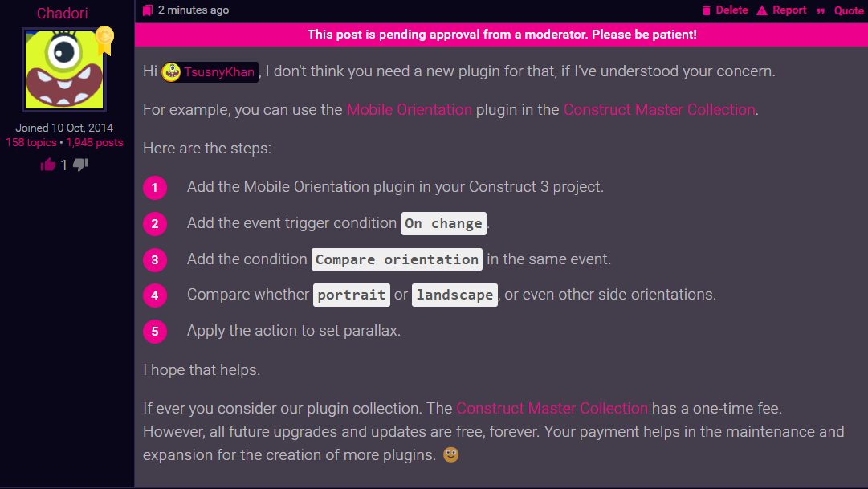868x489 pixels.
Task: Open the Construct Master Collection link near one-time fee
Action: point(552,408)
